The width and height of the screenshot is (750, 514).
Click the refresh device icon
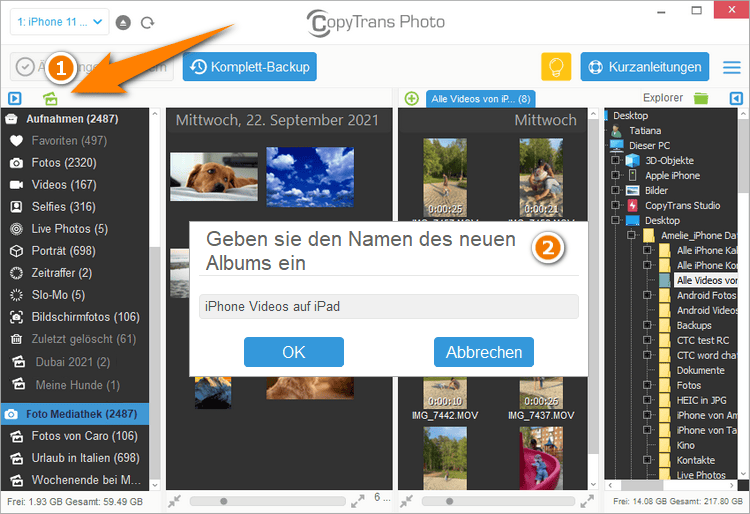(147, 22)
